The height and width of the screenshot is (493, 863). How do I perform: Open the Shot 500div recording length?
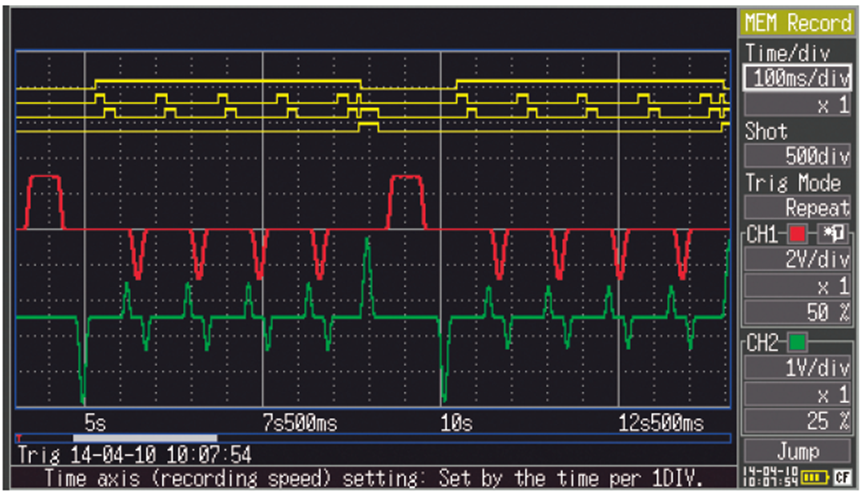[x=797, y=157]
